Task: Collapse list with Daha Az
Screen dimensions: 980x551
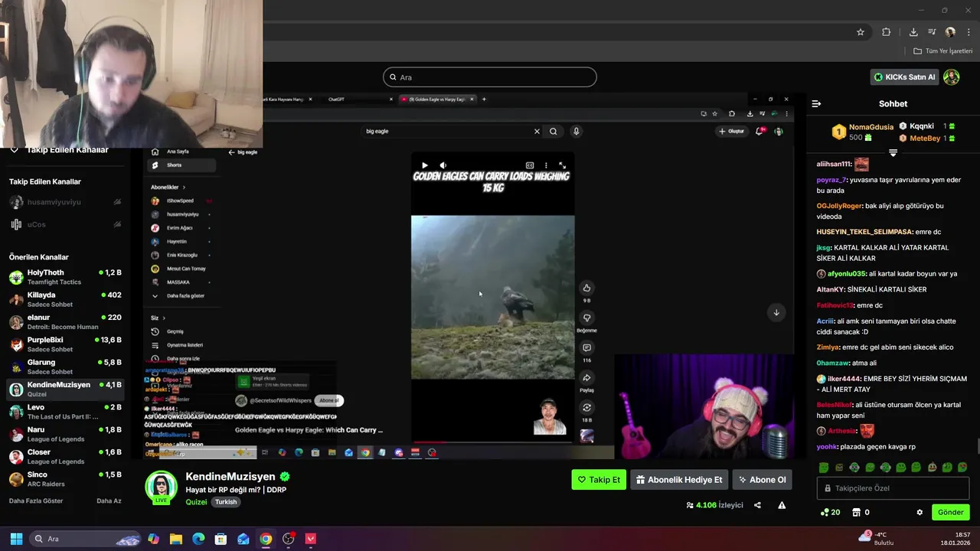Action: (109, 500)
